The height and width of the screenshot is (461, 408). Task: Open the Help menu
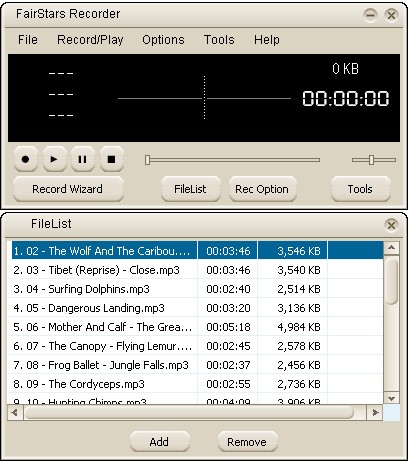pyautogui.click(x=267, y=40)
